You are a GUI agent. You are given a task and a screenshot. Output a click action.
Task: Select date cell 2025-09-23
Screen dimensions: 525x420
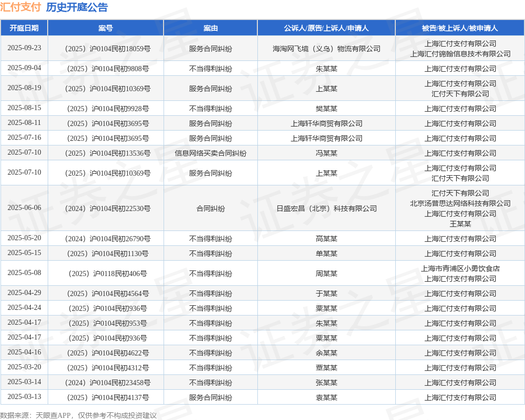(24, 48)
